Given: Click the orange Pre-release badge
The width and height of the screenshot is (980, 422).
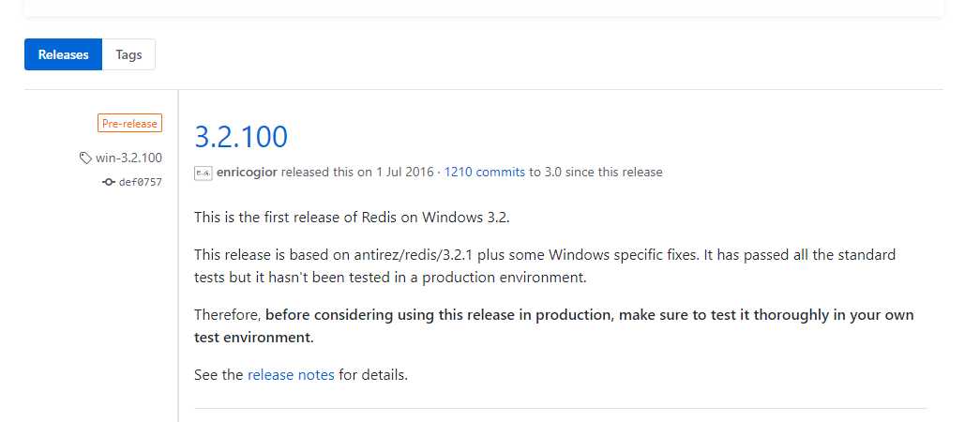Looking at the screenshot, I should pos(129,123).
